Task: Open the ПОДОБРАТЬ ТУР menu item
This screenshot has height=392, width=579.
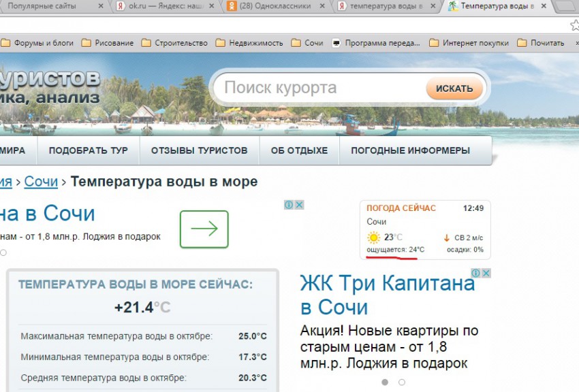Action: [x=88, y=150]
